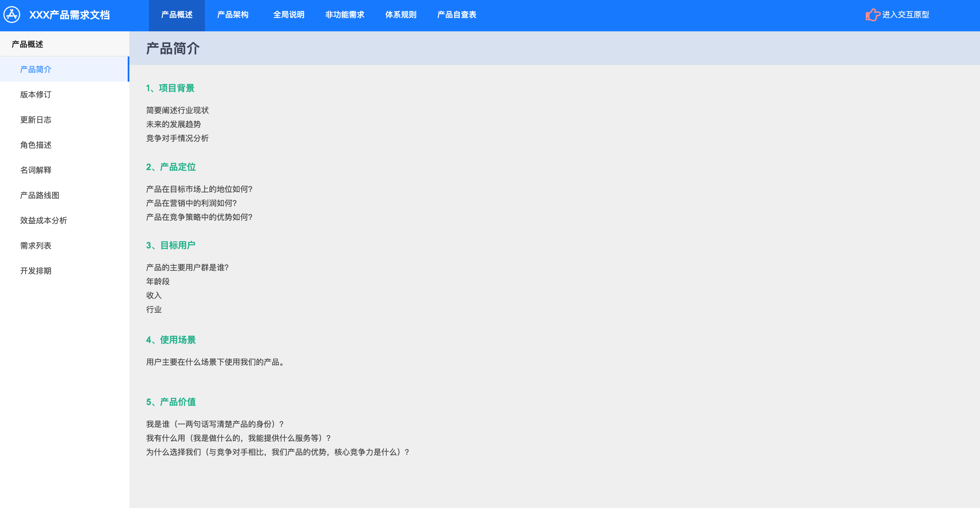Select 需求列表 in sidebar
The width and height of the screenshot is (980, 508).
click(x=64, y=245)
